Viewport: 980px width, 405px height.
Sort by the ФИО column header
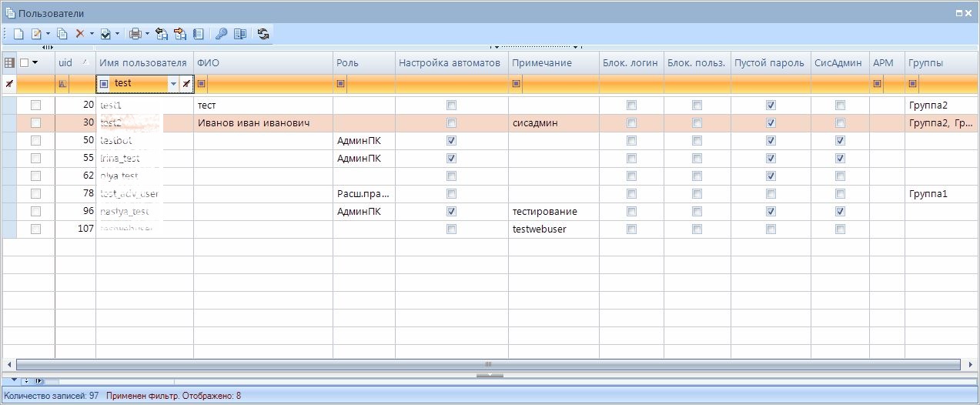[x=262, y=63]
